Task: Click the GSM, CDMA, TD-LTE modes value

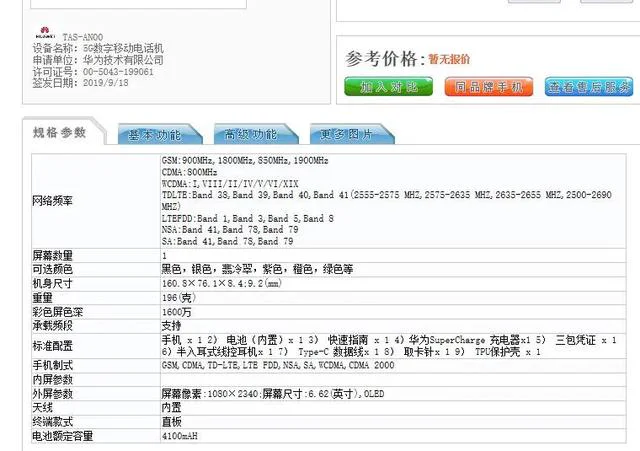Action: coord(278,365)
